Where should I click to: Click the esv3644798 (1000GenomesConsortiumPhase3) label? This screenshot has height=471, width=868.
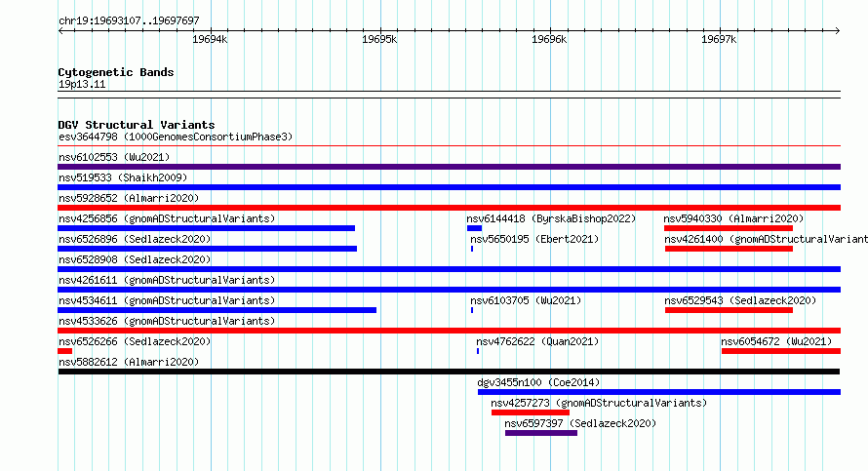click(176, 137)
